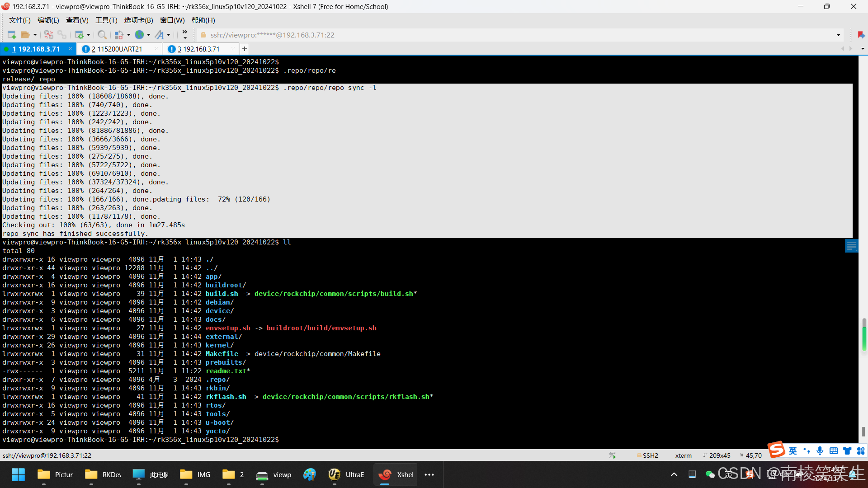Add a new tab with plus button
The image size is (868, 488).
[x=244, y=49]
